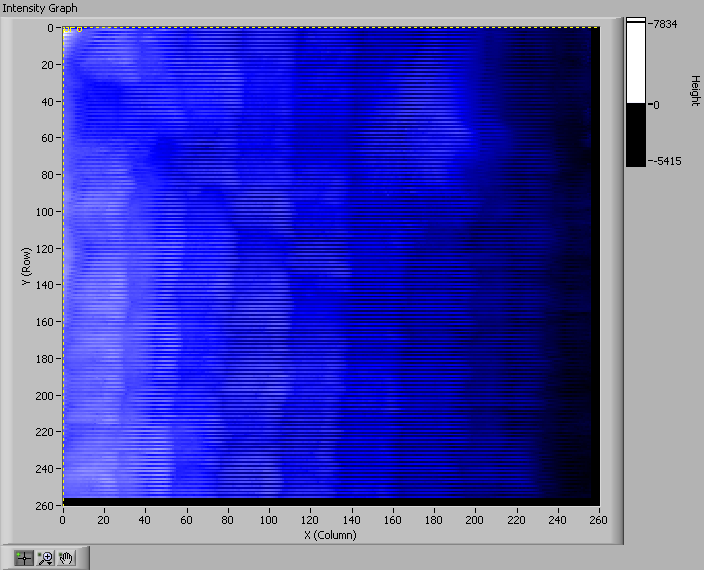Viewport: 704px width, 570px height.
Task: Click the Height scale label
Action: point(695,90)
